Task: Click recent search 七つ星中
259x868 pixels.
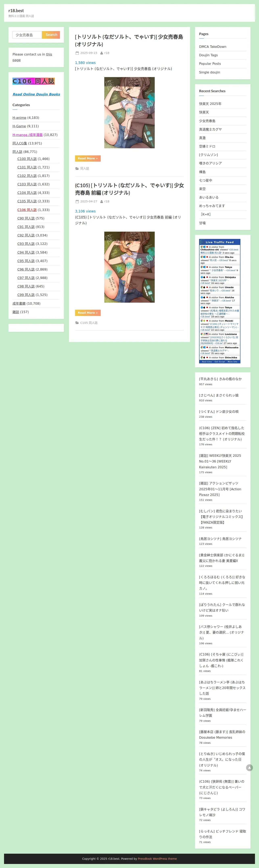Action: tap(206, 180)
